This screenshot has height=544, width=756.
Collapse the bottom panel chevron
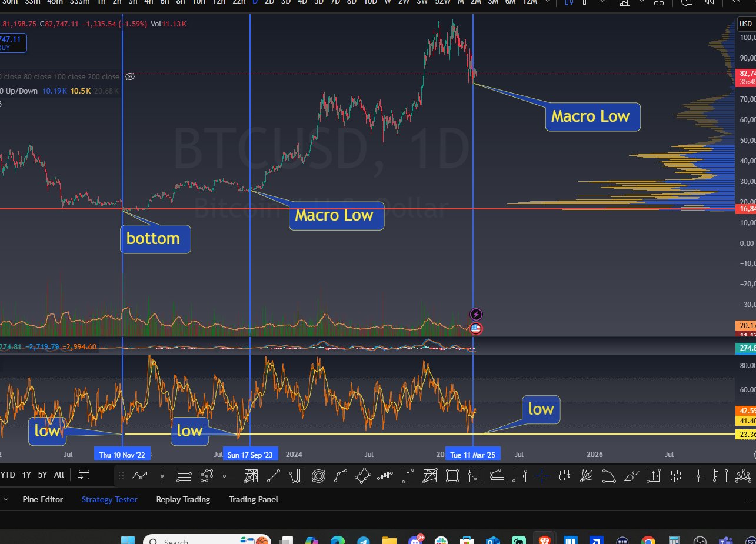[6, 499]
